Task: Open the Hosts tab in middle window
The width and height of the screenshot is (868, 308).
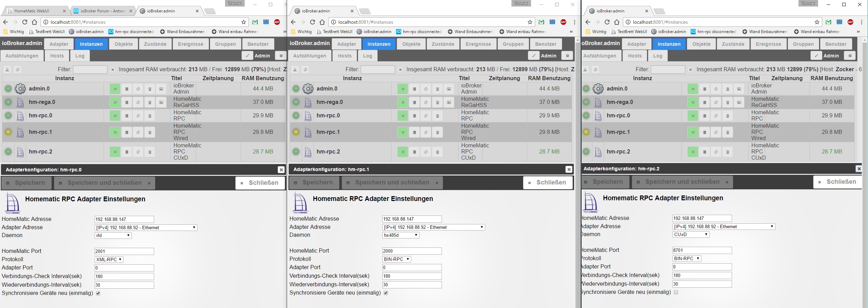Action: click(x=345, y=56)
